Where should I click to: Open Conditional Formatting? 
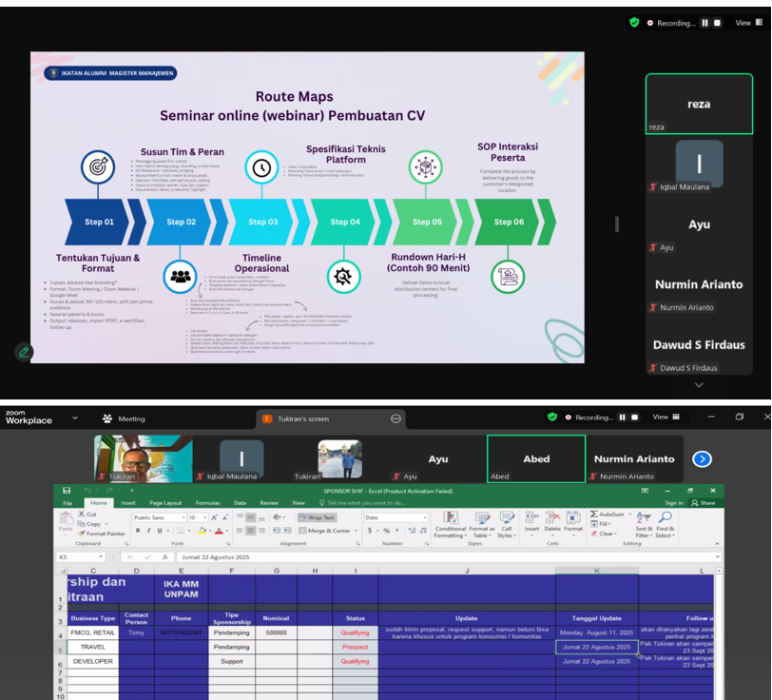(450, 525)
